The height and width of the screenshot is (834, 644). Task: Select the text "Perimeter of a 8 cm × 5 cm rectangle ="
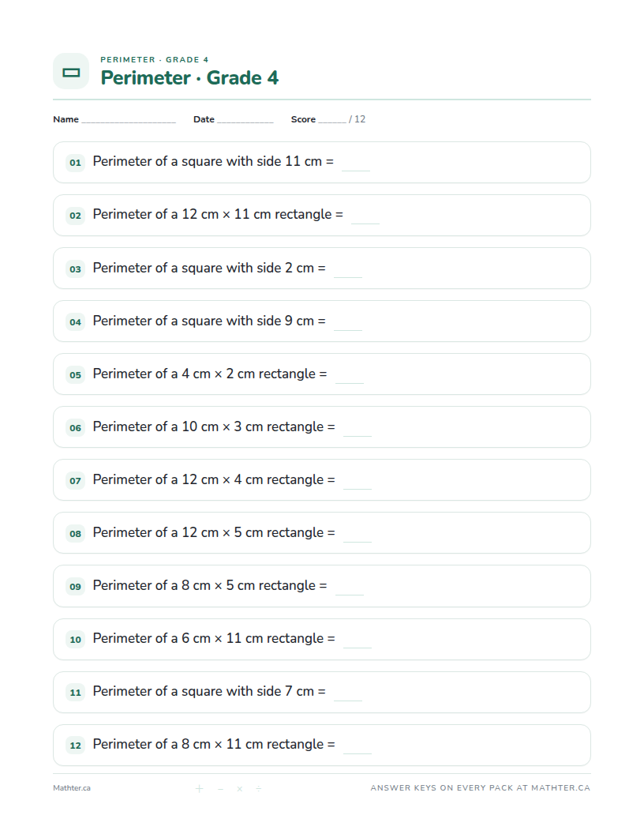(x=210, y=585)
